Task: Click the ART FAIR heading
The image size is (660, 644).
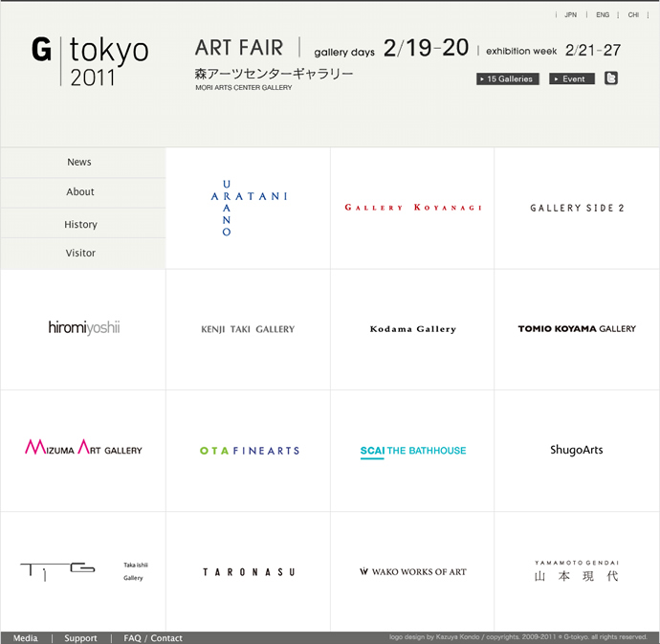Action: point(239,48)
